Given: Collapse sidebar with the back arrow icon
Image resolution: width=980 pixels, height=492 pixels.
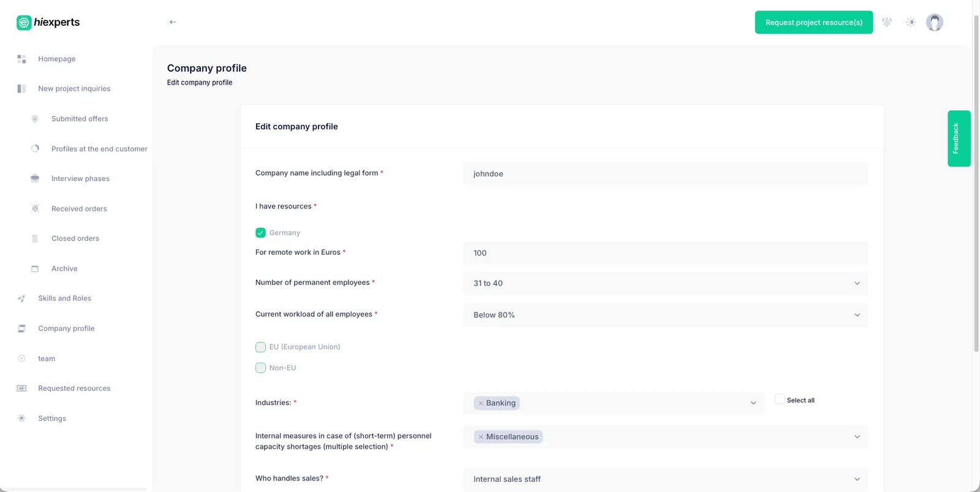Looking at the screenshot, I should tap(173, 22).
